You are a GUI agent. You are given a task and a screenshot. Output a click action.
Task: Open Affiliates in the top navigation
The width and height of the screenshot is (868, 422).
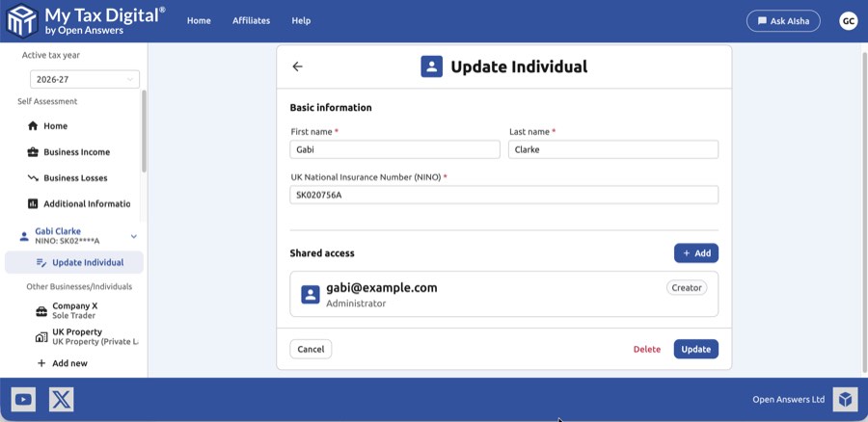point(252,21)
